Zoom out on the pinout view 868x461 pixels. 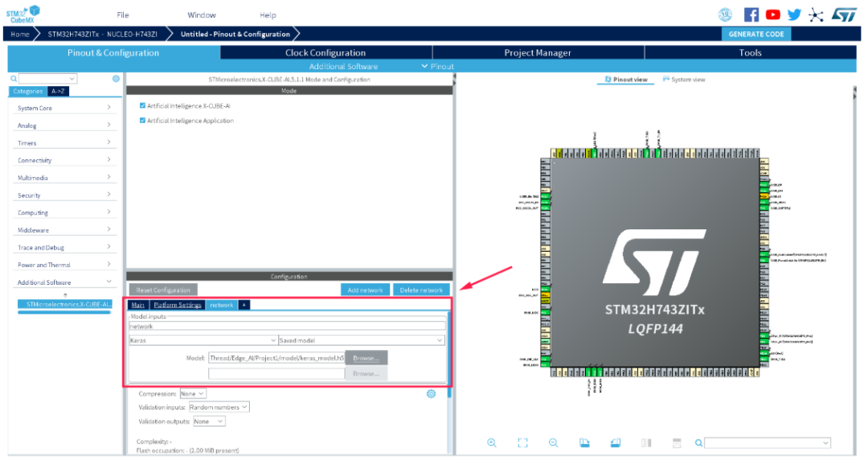(553, 442)
